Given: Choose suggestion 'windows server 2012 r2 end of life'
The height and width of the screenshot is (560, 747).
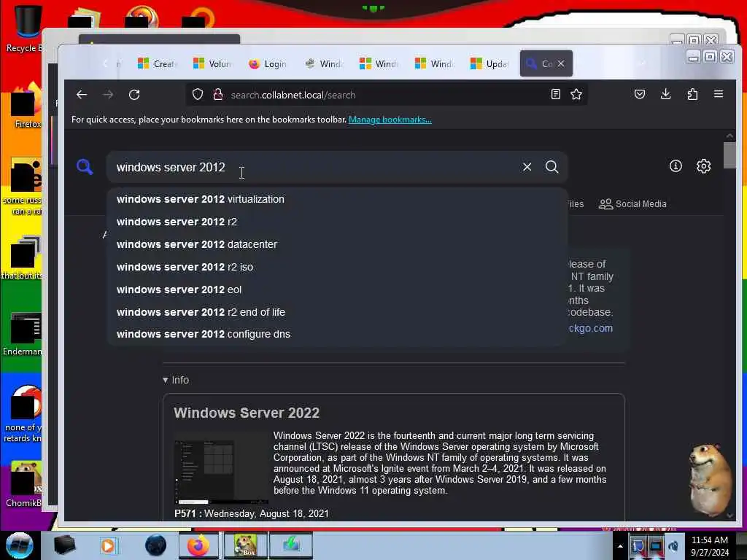Looking at the screenshot, I should pos(337,312).
